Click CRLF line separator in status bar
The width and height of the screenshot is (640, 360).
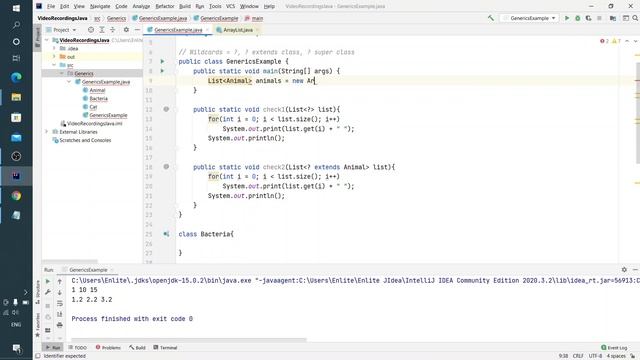tap(578, 356)
